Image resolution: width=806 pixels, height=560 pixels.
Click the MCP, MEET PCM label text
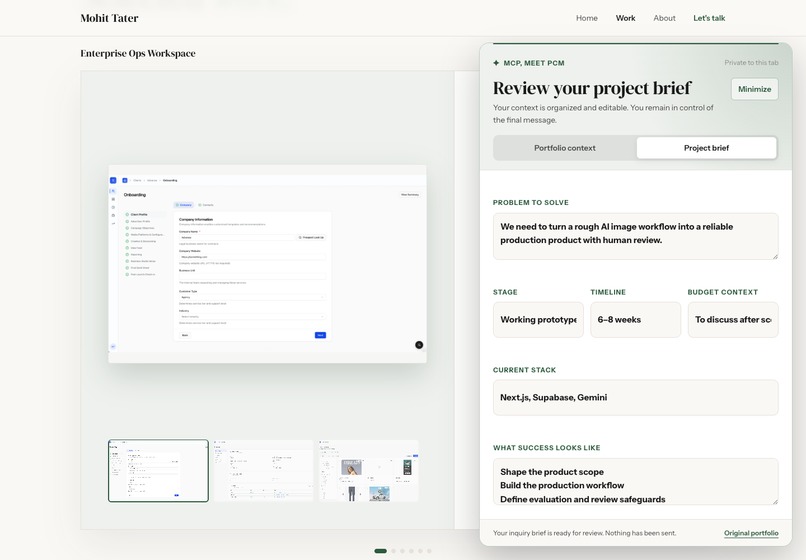(x=534, y=63)
